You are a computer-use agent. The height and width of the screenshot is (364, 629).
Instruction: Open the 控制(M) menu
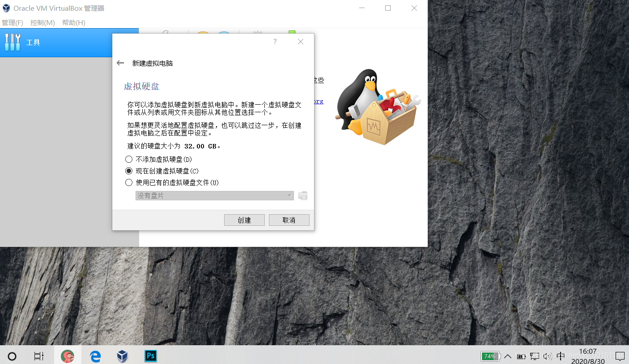pyautogui.click(x=42, y=22)
